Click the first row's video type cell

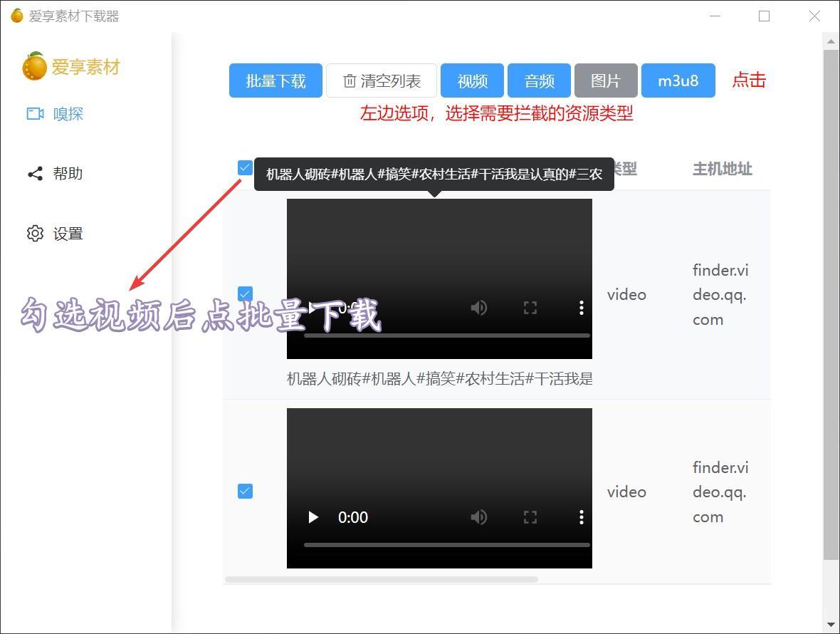(626, 295)
